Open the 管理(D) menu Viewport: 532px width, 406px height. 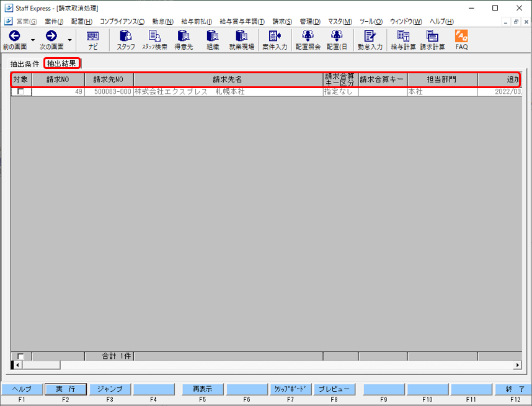(310, 21)
